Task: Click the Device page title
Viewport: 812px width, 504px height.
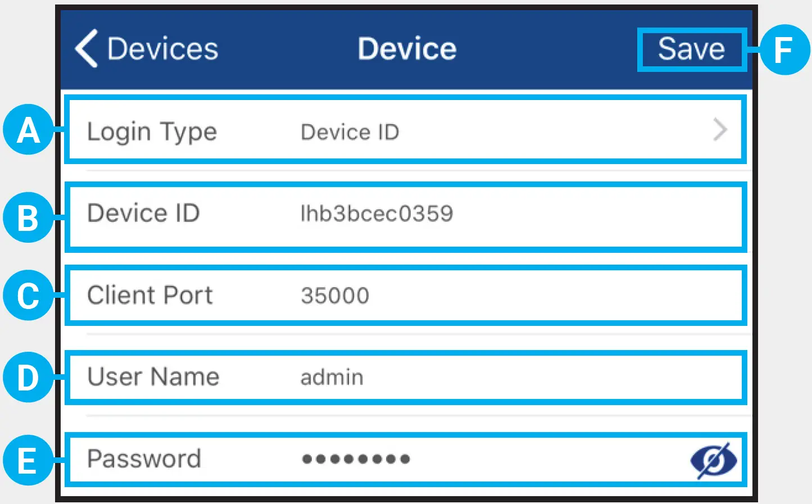Action: [x=407, y=49]
